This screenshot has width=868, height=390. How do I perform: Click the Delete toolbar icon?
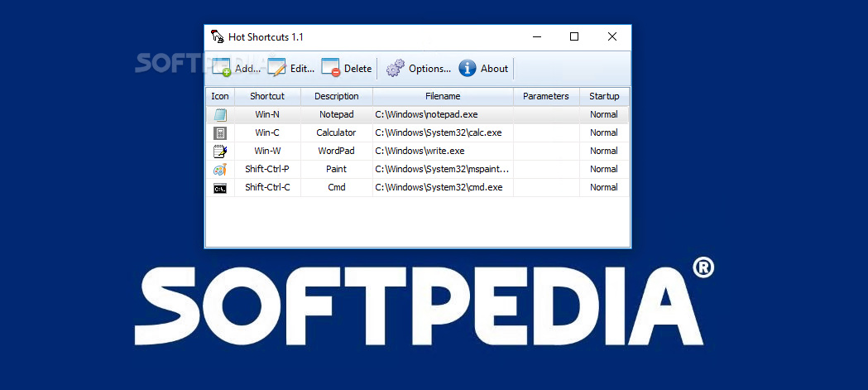(331, 68)
